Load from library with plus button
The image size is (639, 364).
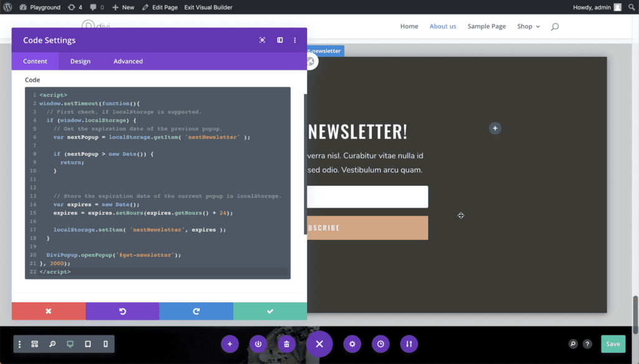[230, 344]
